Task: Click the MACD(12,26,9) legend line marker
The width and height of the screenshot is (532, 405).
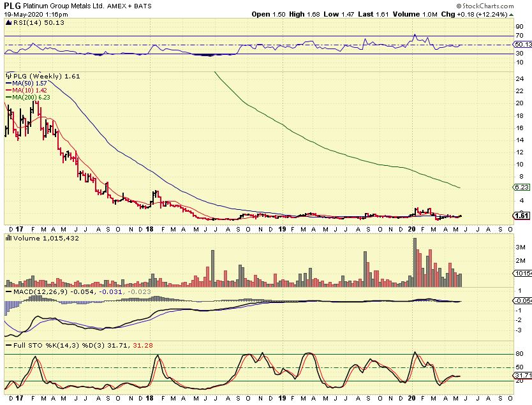Action: click(9, 292)
